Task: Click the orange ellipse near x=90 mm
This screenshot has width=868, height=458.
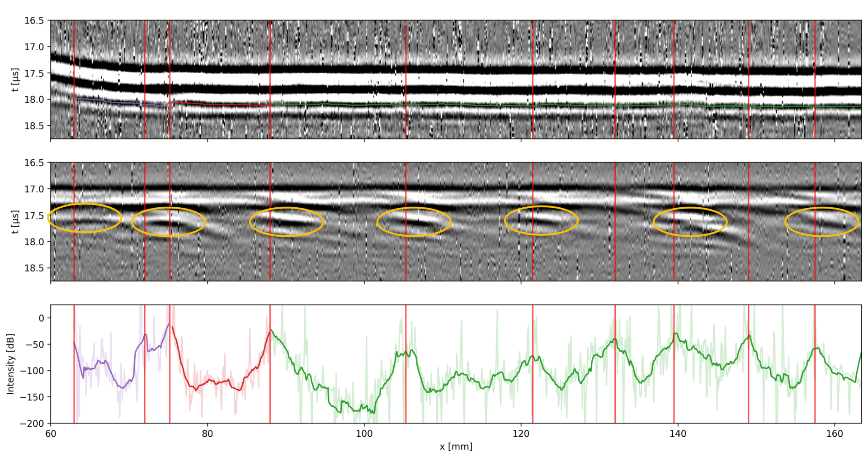Action: coord(287,222)
